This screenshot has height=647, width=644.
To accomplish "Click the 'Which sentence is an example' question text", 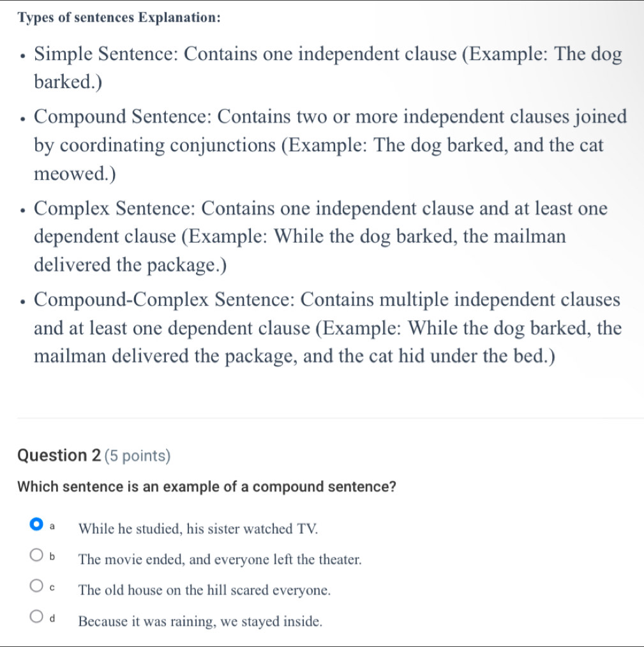I will [x=207, y=487].
